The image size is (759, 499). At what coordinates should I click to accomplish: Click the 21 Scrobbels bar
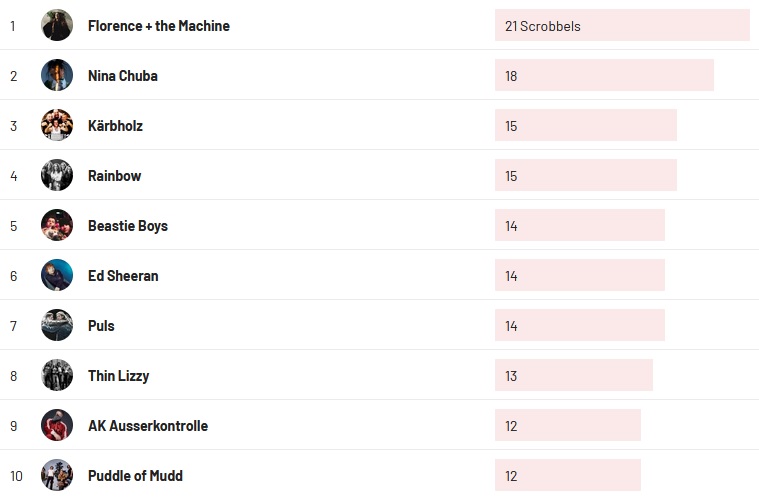(621, 26)
